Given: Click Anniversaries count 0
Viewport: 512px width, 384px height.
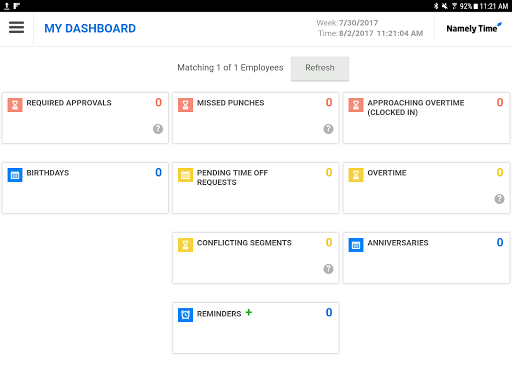Looking at the screenshot, I should (500, 242).
